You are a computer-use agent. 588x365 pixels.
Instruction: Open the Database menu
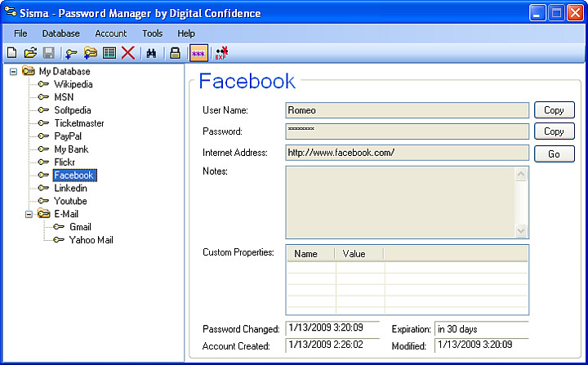pos(60,33)
